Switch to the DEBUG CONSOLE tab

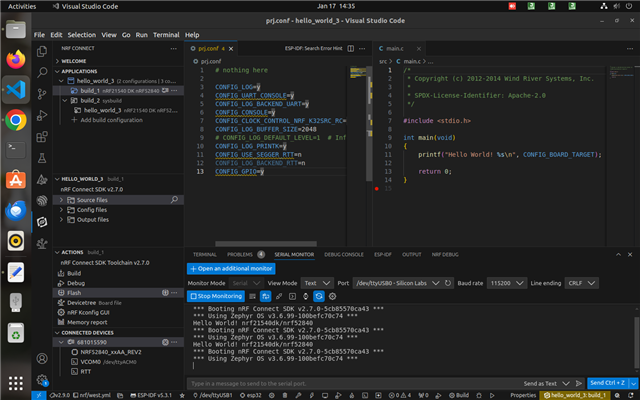344,254
